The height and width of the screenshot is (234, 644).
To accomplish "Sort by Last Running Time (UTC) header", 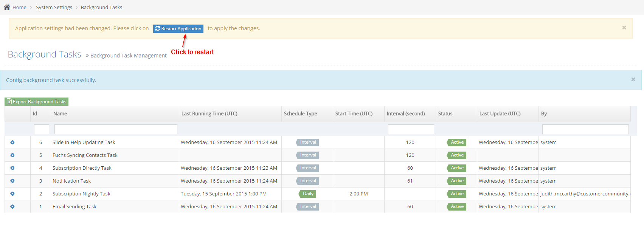I will tap(209, 114).
